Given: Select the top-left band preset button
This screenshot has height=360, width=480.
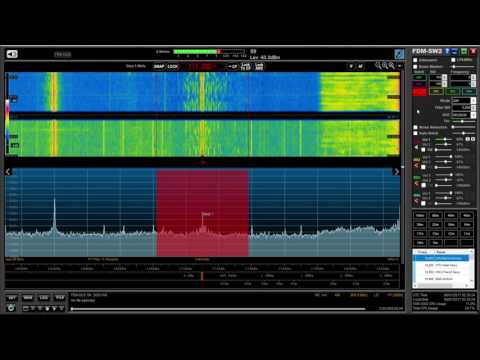Looking at the screenshot, I should pyautogui.click(x=420, y=215).
